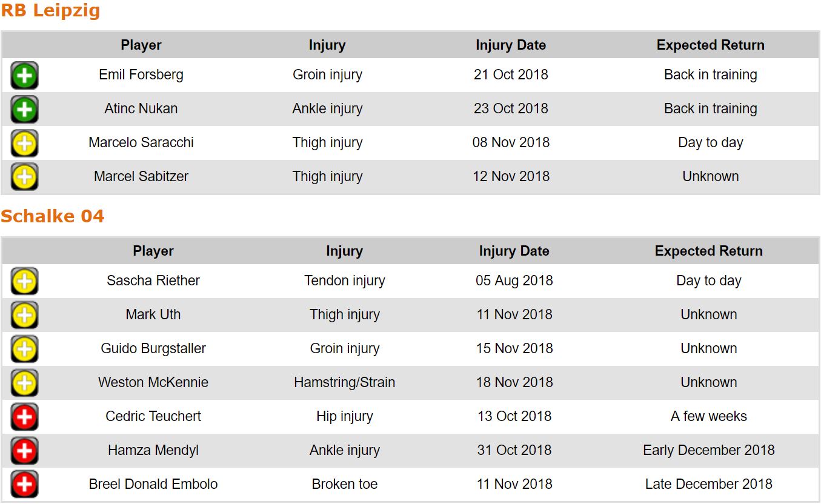Click yellow status icon beside Marcel Sabitzer
The height and width of the screenshot is (504, 821).
pyautogui.click(x=24, y=177)
